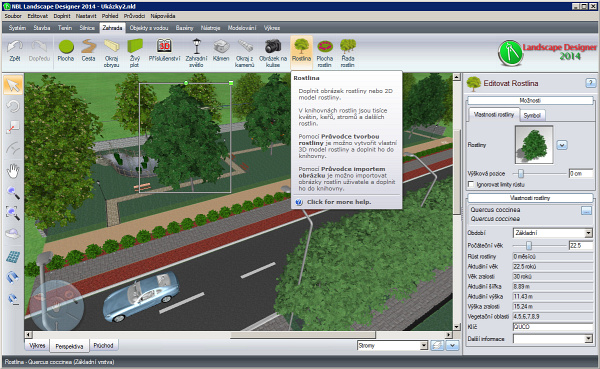
Task: Click the navigation compass in viewport
Action: pyautogui.click(x=56, y=305)
